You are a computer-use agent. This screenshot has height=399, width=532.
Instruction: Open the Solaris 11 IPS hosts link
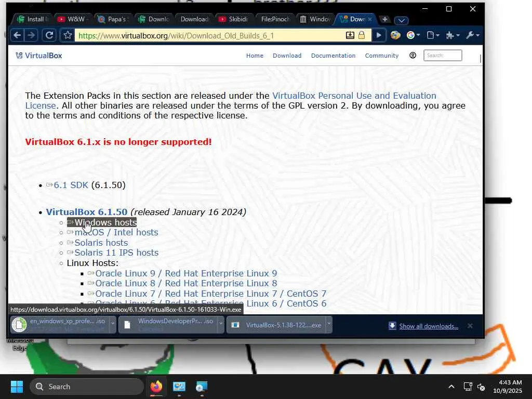click(x=116, y=253)
